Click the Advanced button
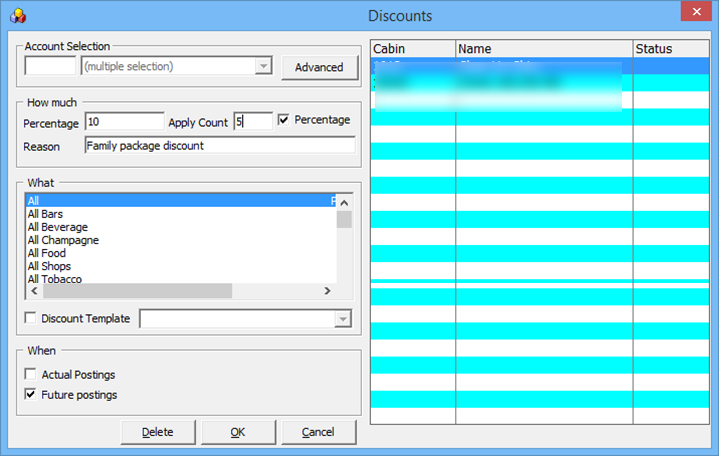The height and width of the screenshot is (456, 719). point(319,67)
